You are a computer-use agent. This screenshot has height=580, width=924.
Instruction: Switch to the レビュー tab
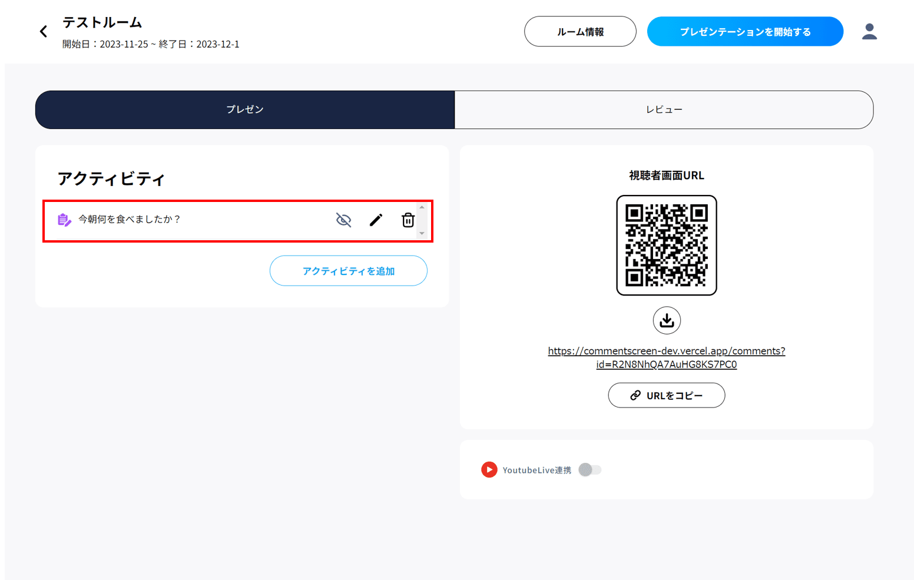point(664,110)
